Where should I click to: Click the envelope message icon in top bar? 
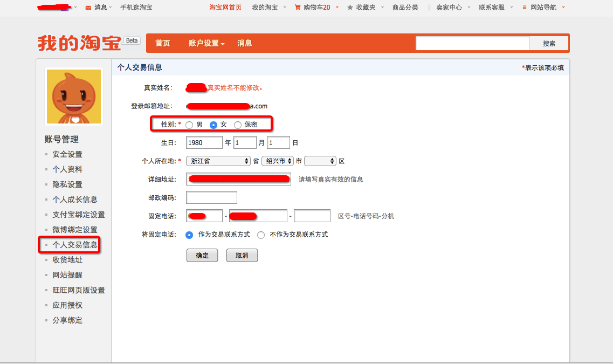(x=88, y=8)
